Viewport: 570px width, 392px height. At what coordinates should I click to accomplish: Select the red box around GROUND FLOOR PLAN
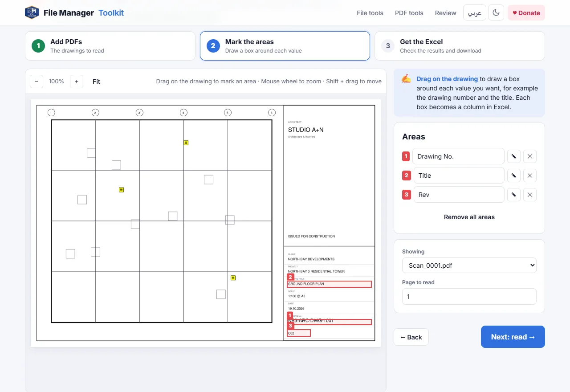329,284
